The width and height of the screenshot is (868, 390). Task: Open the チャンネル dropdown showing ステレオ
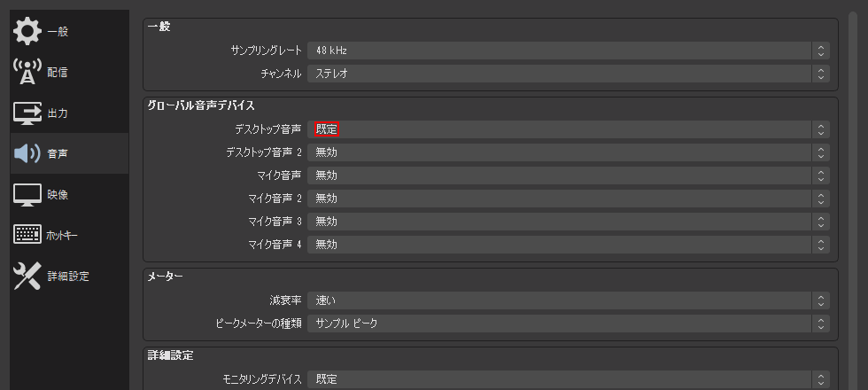point(569,73)
